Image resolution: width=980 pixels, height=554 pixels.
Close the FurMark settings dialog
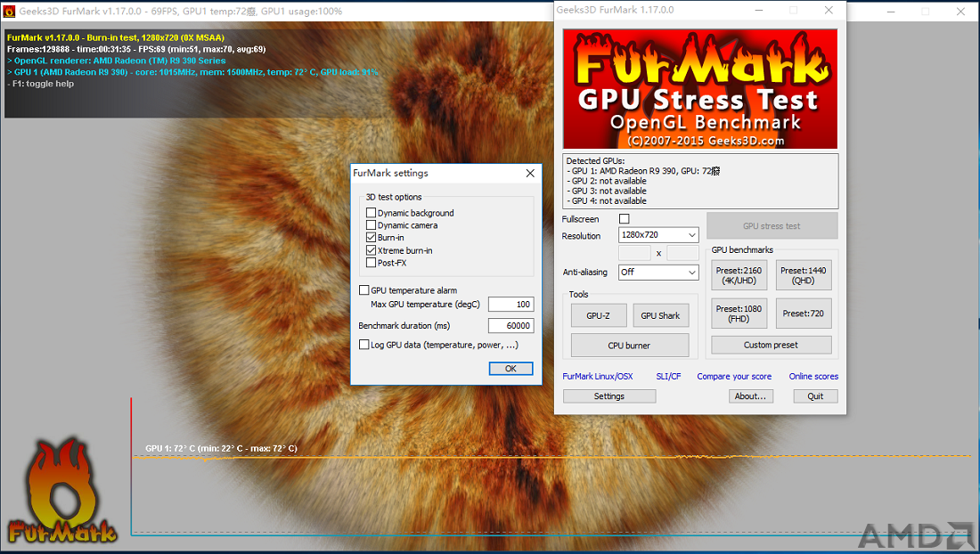pos(530,173)
